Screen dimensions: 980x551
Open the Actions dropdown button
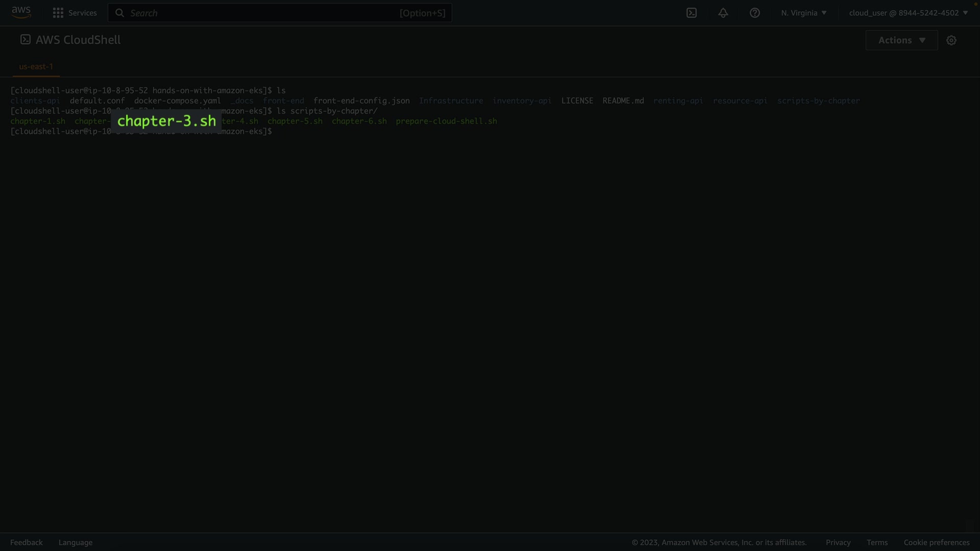coord(901,40)
